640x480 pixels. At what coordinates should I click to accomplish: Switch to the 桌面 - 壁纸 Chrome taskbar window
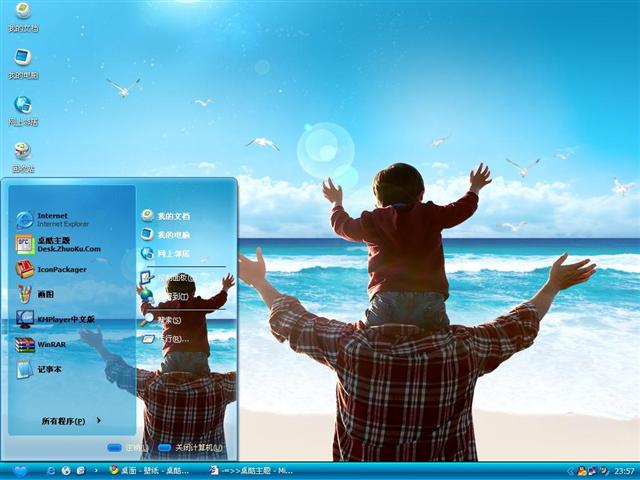149,471
